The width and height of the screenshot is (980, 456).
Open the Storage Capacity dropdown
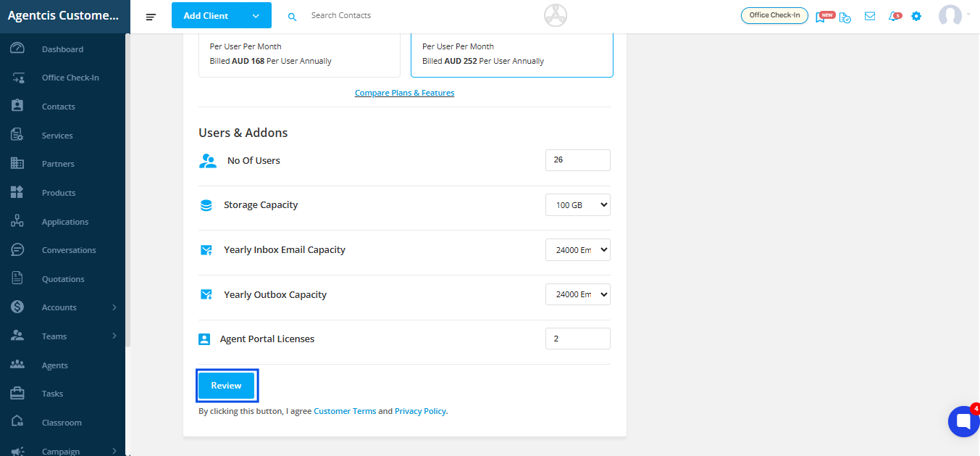[x=577, y=205]
